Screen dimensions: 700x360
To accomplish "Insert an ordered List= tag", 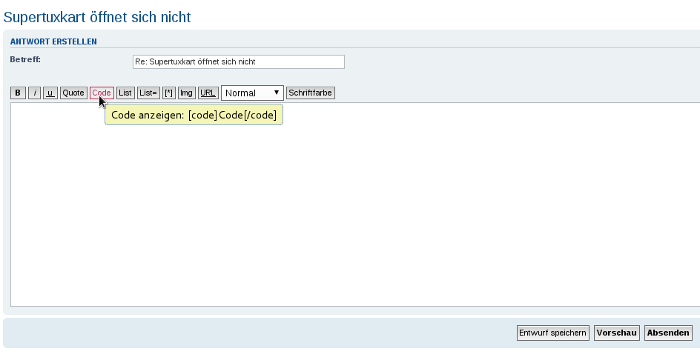I will click(148, 93).
